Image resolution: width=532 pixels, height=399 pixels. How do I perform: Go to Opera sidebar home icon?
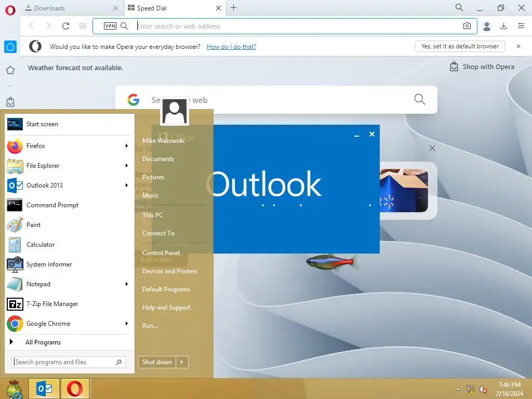(10, 47)
